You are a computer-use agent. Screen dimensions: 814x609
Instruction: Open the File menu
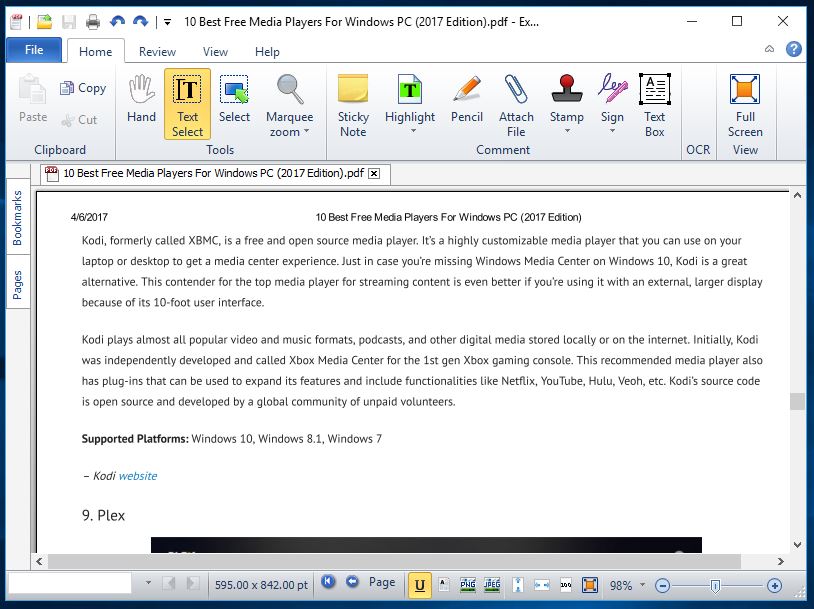tap(34, 50)
